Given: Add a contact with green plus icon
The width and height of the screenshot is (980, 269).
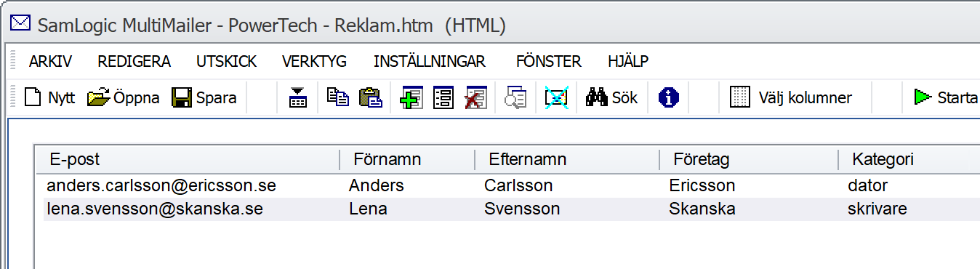Looking at the screenshot, I should [411, 97].
